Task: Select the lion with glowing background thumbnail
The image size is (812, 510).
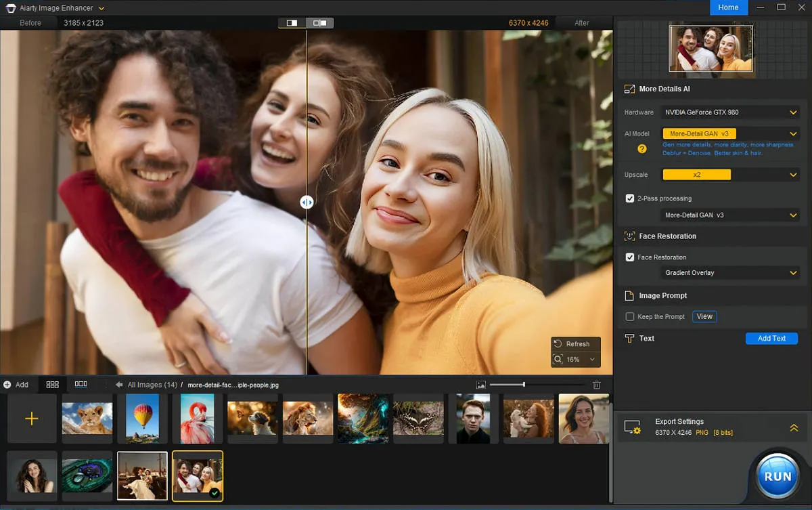Action: [308, 419]
